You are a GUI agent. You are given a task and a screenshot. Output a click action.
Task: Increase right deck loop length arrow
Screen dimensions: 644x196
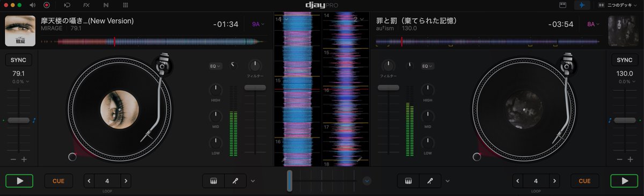[x=555, y=181]
